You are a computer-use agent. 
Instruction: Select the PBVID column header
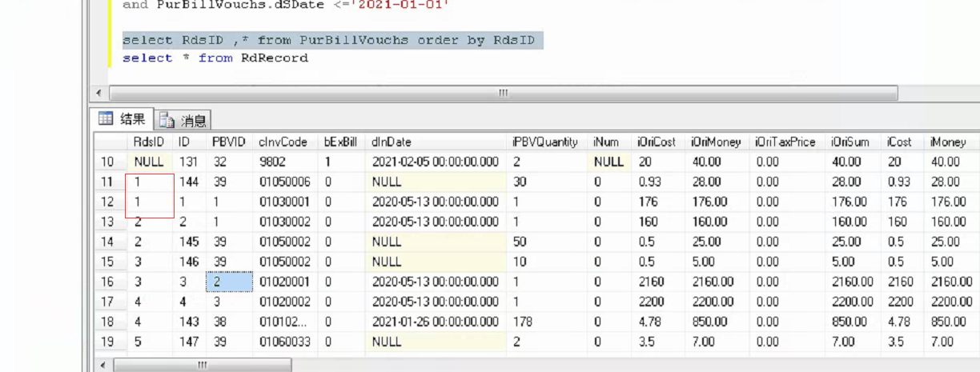(229, 142)
